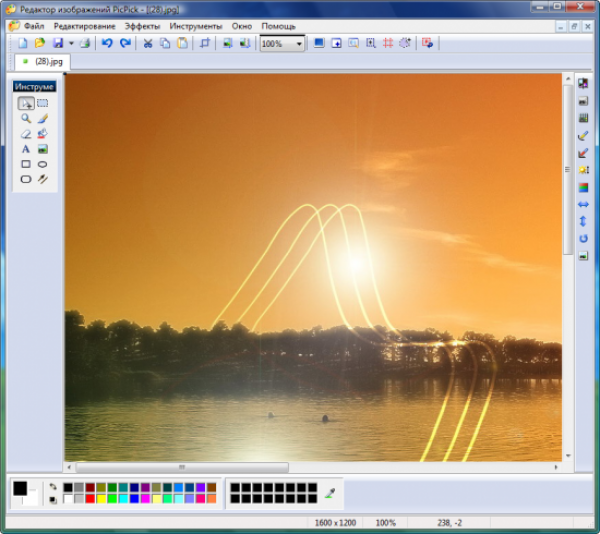This screenshot has width=600, height=534.
Task: Open the Эффекты menu
Action: pyautogui.click(x=142, y=26)
